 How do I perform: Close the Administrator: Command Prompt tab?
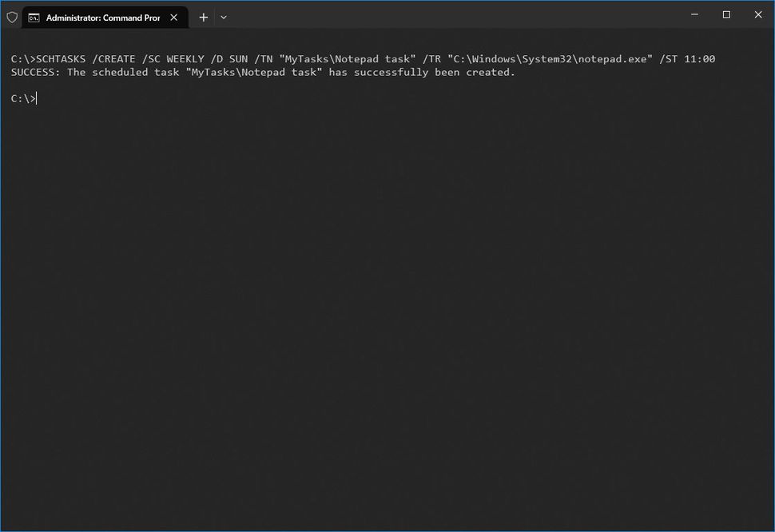(x=174, y=16)
